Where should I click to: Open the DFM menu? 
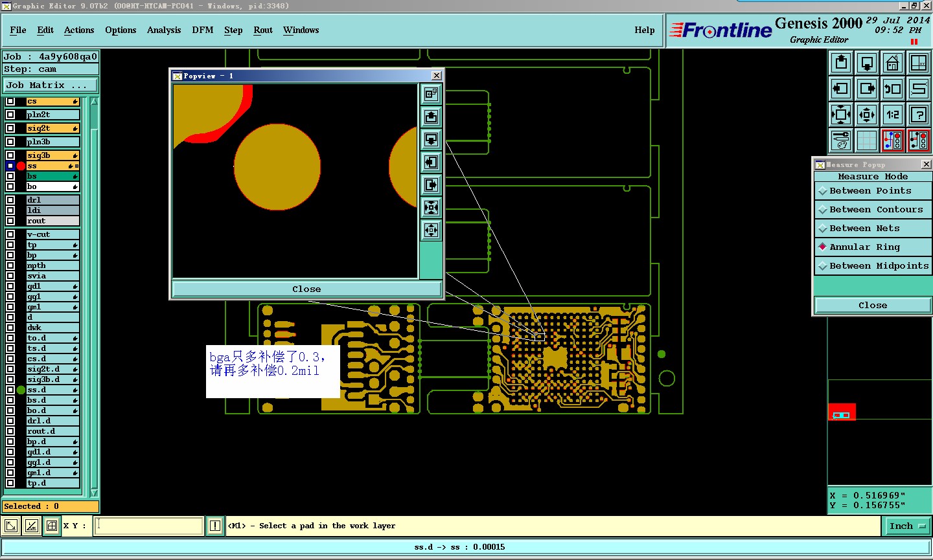pyautogui.click(x=203, y=30)
